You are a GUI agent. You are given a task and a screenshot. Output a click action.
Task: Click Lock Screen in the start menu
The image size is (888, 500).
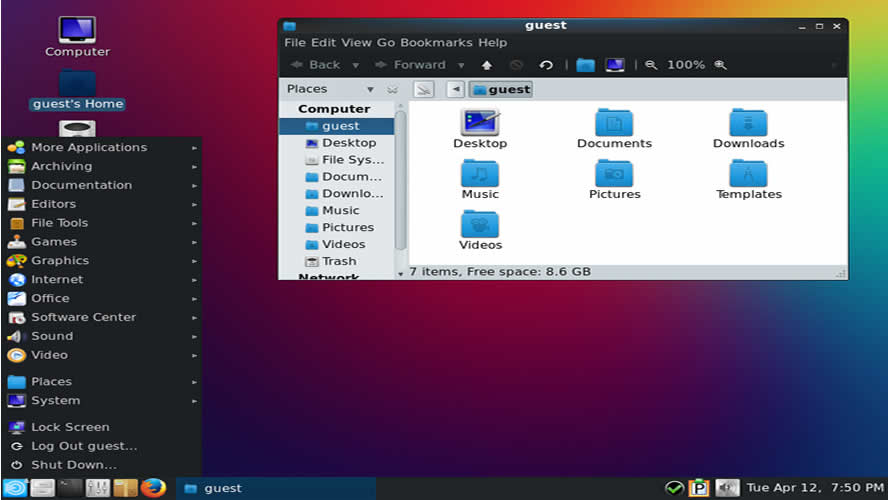click(x=70, y=427)
